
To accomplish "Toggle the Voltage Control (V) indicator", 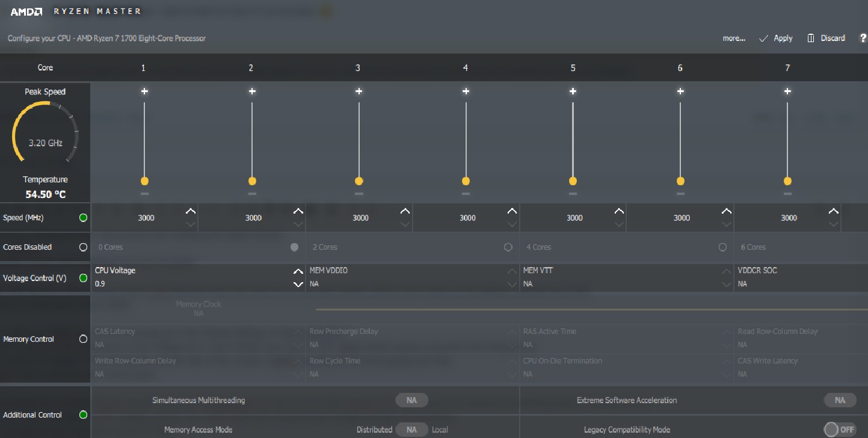I will [x=83, y=278].
